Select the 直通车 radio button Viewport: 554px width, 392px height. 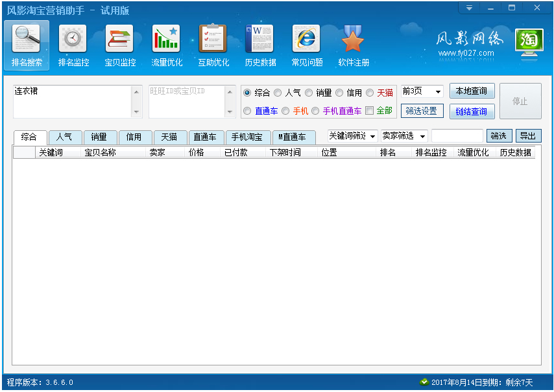247,111
